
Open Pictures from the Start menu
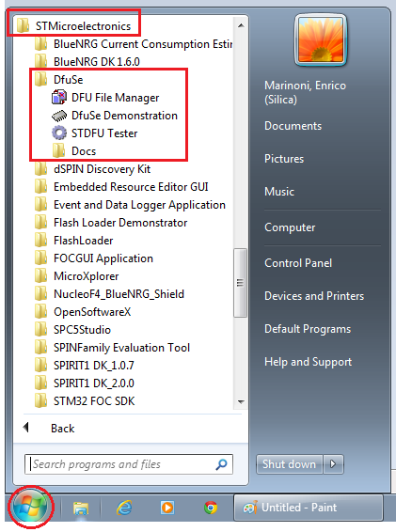[x=284, y=159]
